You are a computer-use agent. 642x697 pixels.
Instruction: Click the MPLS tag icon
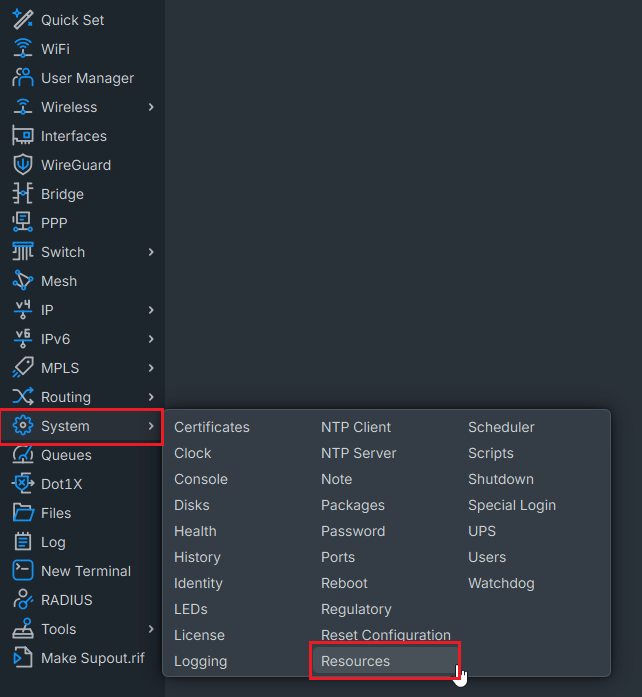(23, 368)
